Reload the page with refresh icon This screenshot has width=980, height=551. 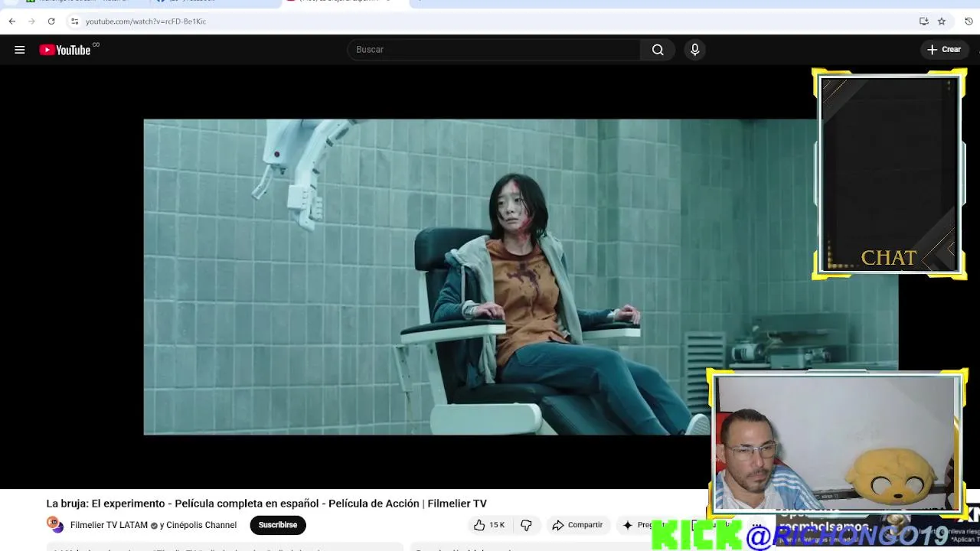(x=51, y=21)
